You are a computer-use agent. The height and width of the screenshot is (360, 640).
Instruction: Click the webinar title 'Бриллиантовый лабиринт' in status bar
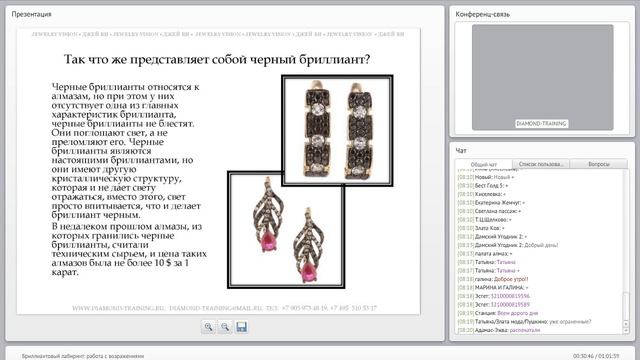click(83, 356)
